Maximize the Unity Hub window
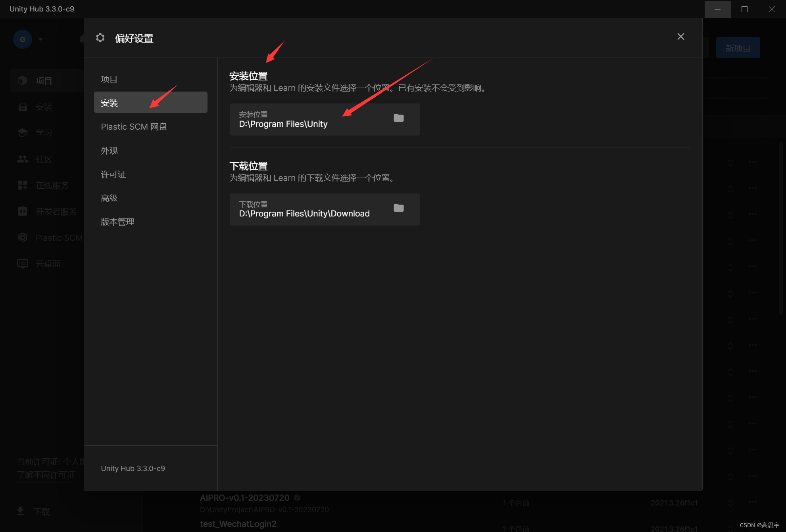Viewport: 786px width, 532px height. click(744, 9)
